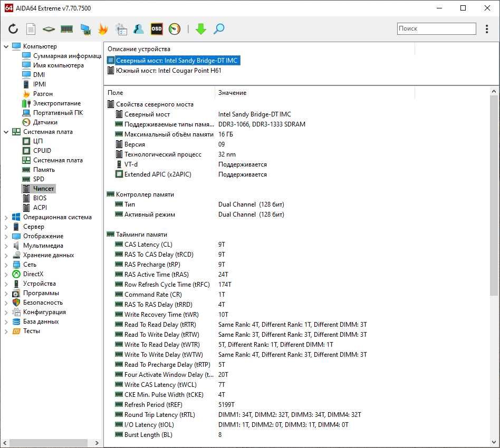The width and height of the screenshot is (500, 448).
Task: Click the green down arrow update icon
Action: point(201,29)
